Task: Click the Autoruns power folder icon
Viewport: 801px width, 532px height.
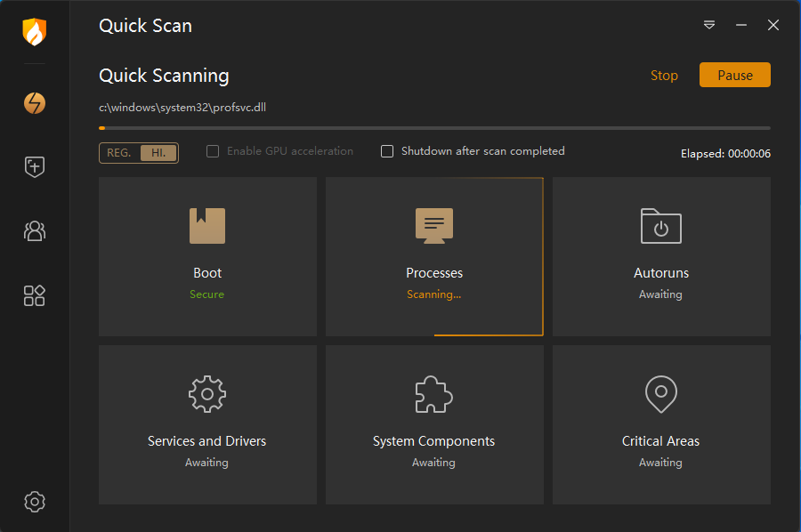Action: click(660, 226)
